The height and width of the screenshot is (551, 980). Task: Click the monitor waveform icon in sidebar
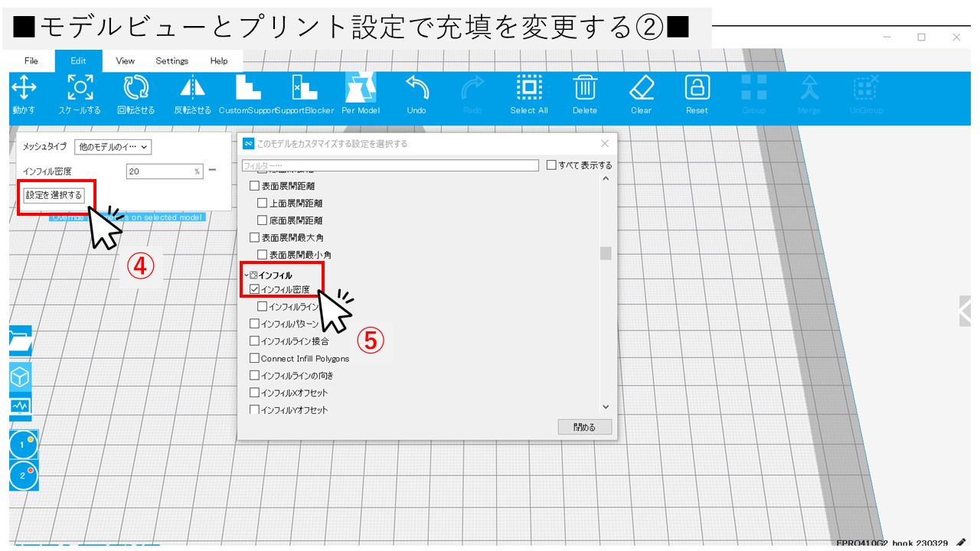tap(21, 406)
